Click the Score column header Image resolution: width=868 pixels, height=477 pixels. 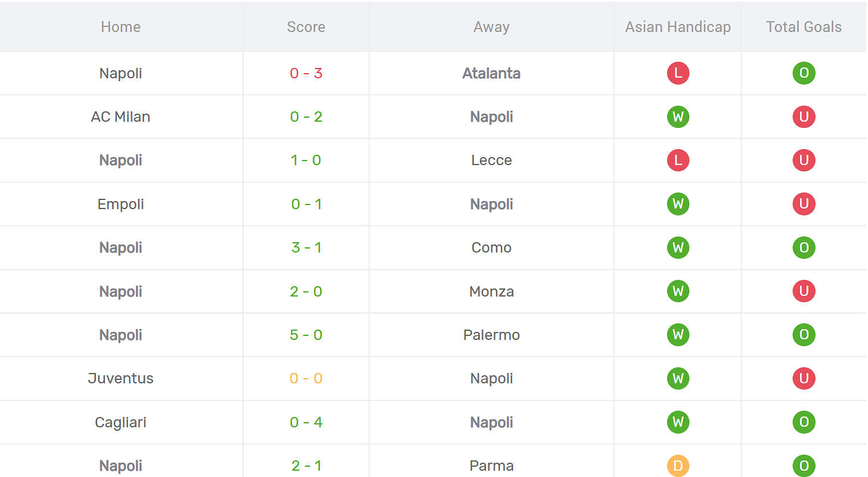click(x=306, y=27)
